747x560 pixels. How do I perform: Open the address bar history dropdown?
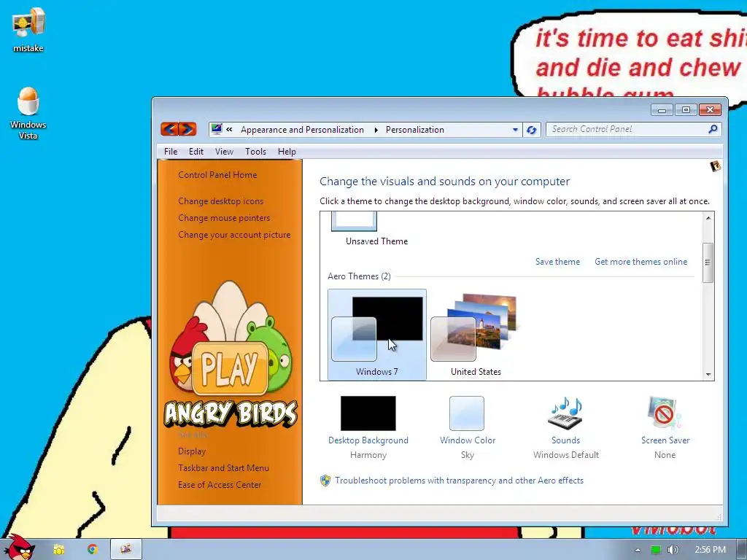(515, 130)
